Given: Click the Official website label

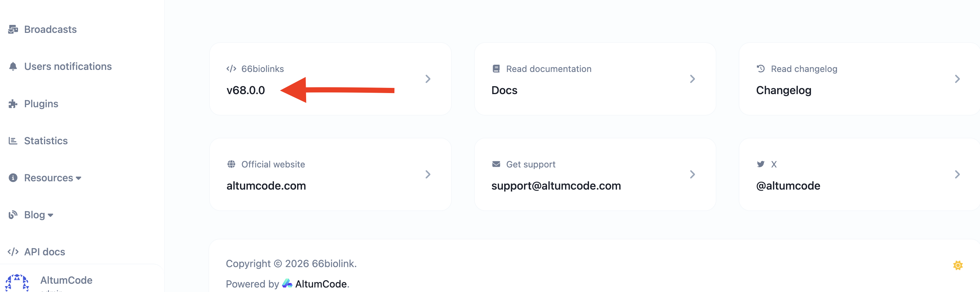Looking at the screenshot, I should click(273, 164).
